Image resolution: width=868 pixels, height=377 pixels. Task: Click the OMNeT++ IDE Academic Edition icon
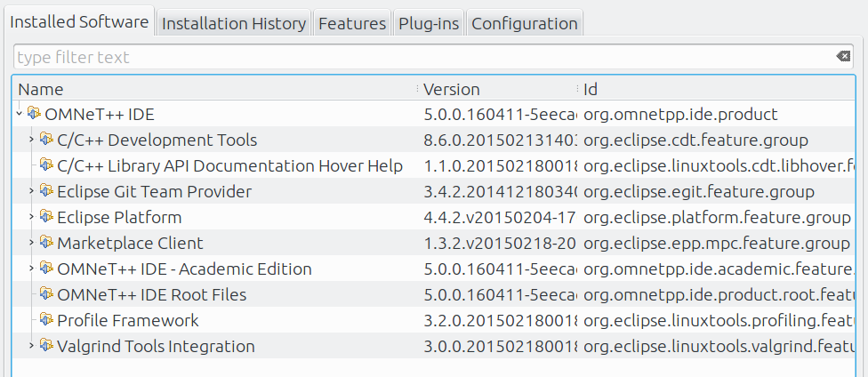point(46,269)
